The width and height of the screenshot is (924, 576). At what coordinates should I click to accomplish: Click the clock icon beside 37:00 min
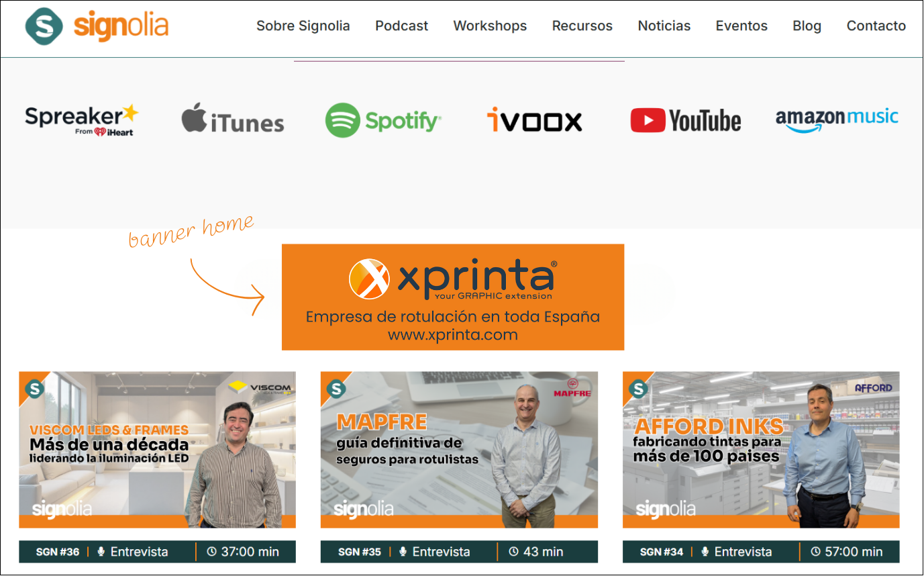click(212, 552)
